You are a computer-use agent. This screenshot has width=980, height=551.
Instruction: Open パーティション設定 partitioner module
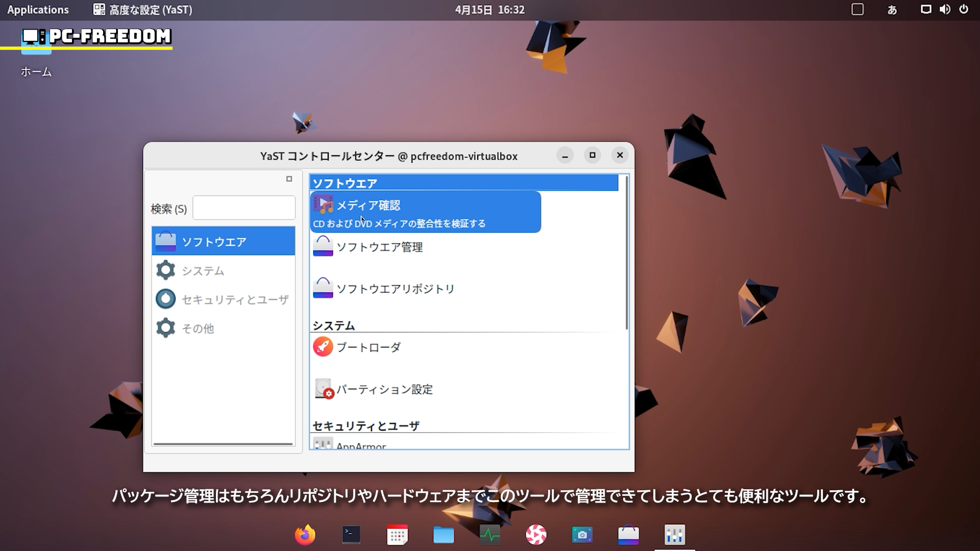pos(384,390)
